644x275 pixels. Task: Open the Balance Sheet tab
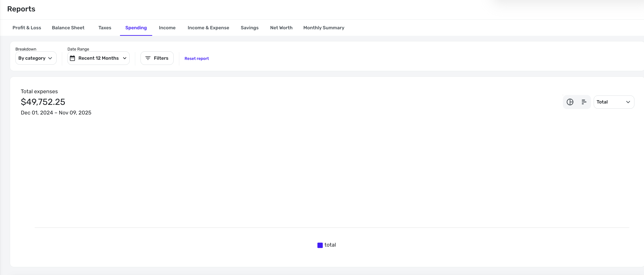click(x=68, y=28)
